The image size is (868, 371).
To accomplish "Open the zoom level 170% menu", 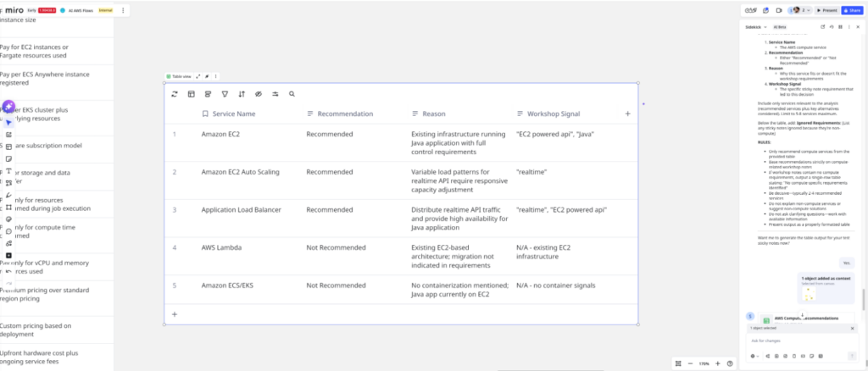I will 704,363.
